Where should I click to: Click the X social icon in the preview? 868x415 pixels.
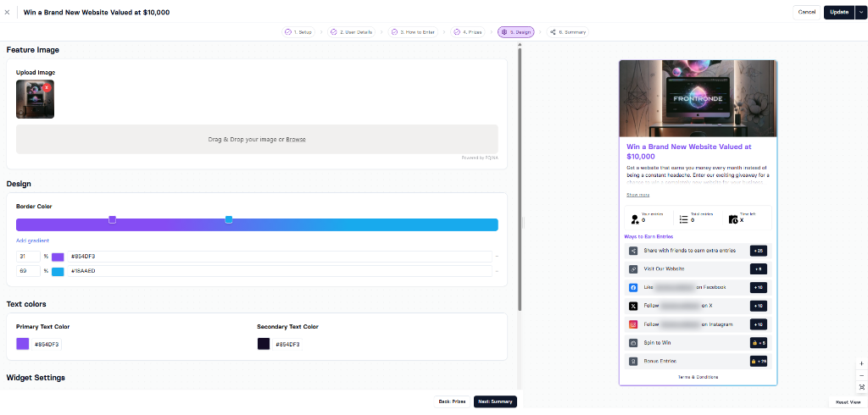633,306
